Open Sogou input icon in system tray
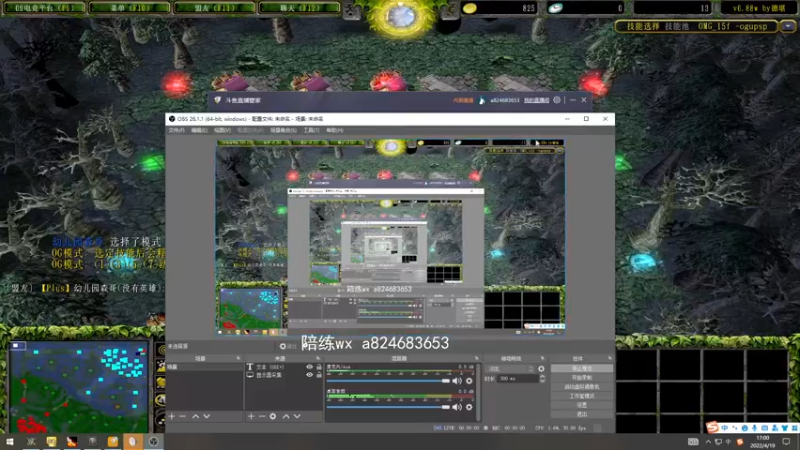Screen dimensions: 800x450 740,442
